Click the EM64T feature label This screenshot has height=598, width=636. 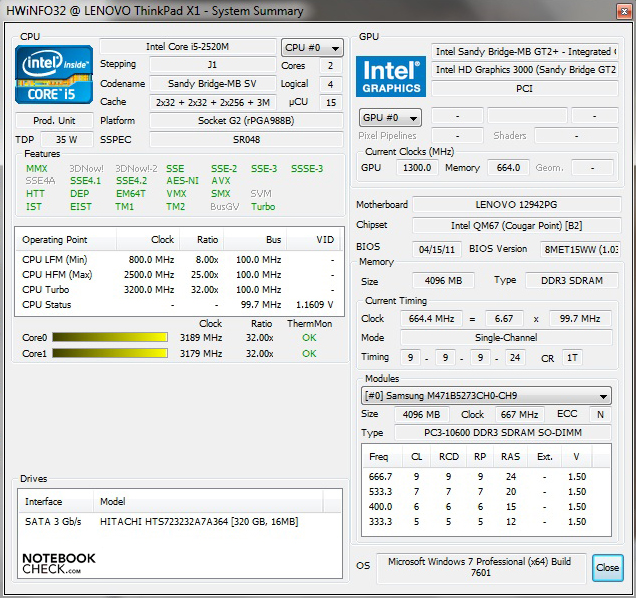point(131,194)
